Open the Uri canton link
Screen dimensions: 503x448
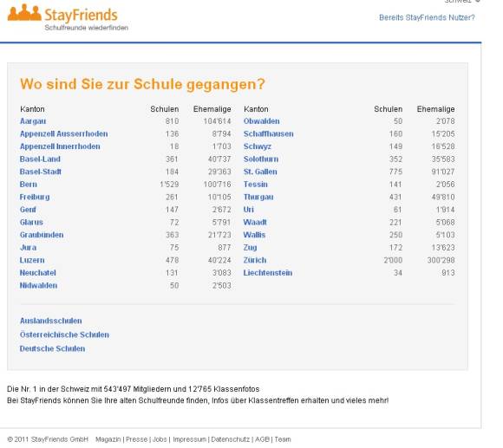tap(249, 210)
